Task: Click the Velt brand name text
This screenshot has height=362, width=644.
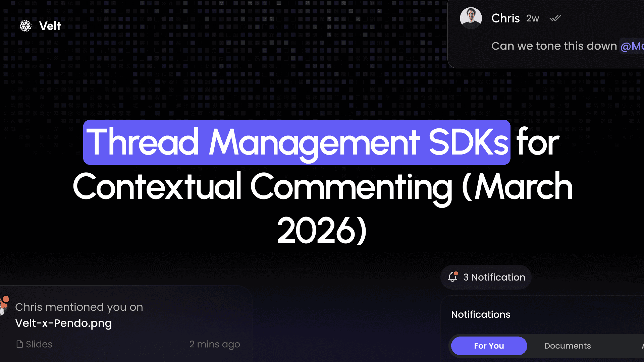Action: coord(50,26)
